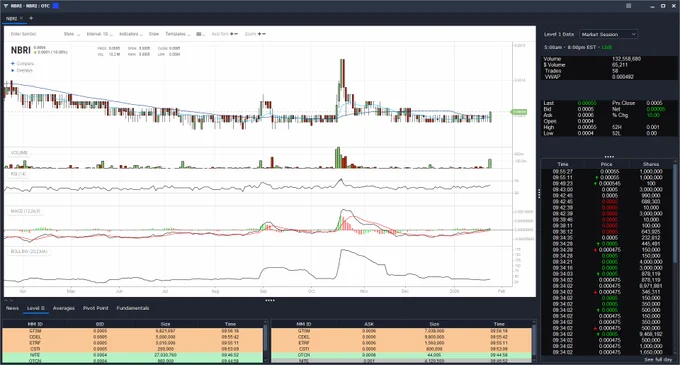Screen dimensions: 680x365
Task: Switch to the News tab
Action: click(x=12, y=308)
